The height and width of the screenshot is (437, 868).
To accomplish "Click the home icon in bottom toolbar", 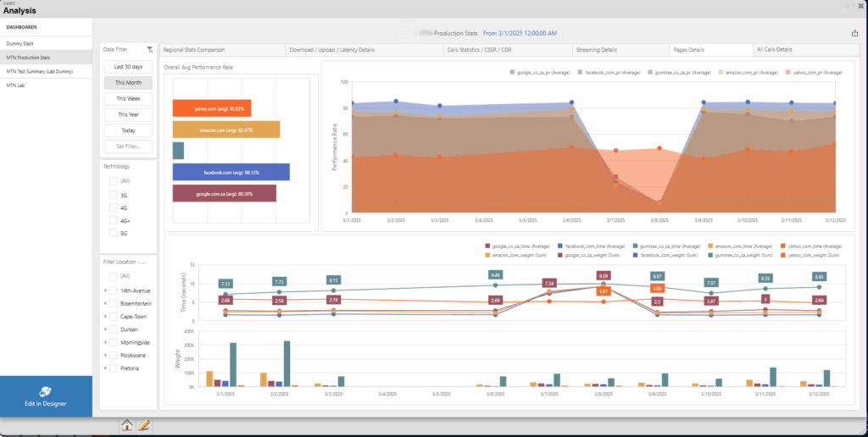I will click(x=127, y=425).
